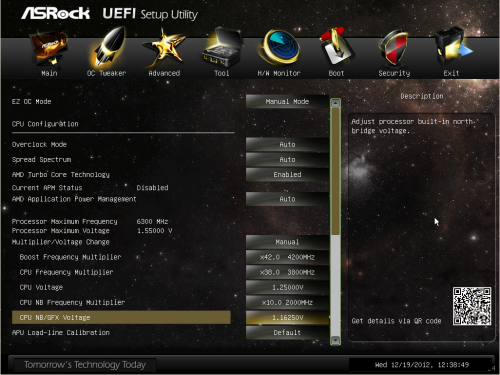
Task: Click the CPU Configuration heading
Action: (45, 124)
